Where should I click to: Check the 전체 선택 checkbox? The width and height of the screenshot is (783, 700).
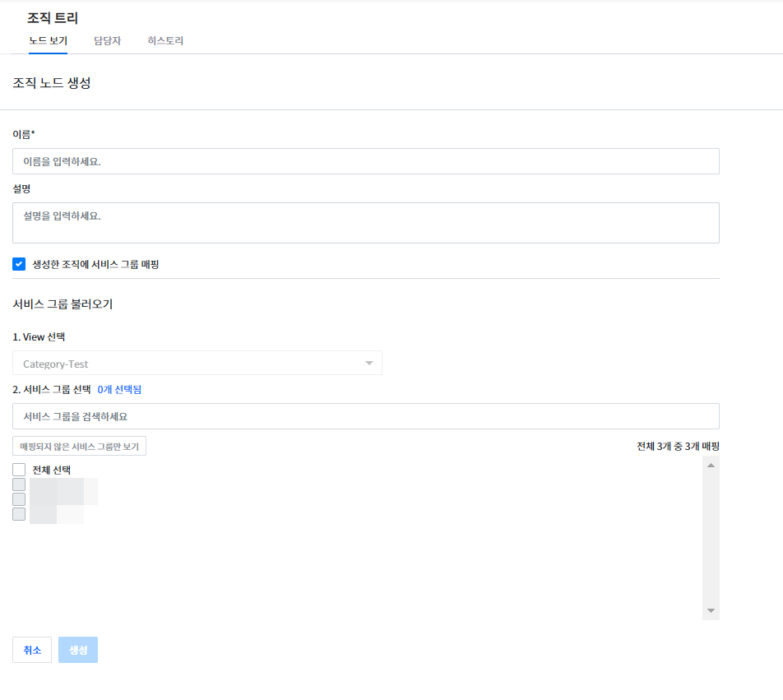click(19, 470)
